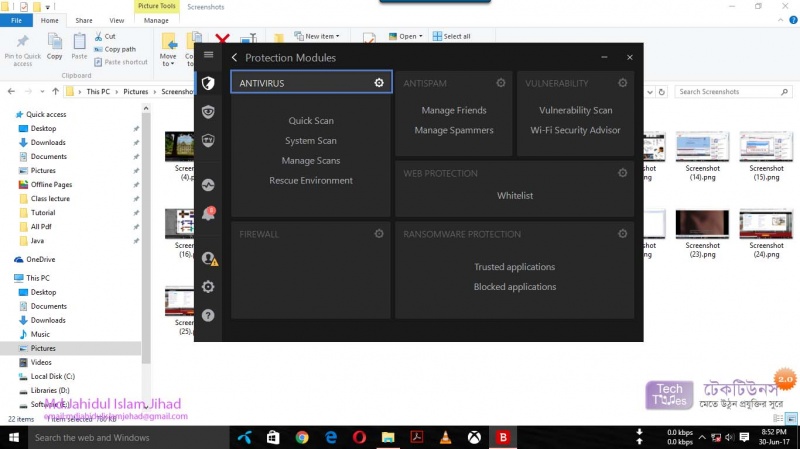Open Vulnerability module settings gear
The height and width of the screenshot is (449, 800).
(623, 83)
